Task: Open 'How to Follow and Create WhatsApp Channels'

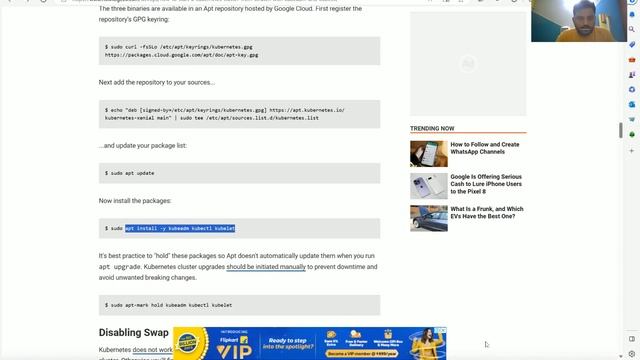Action: point(484,148)
